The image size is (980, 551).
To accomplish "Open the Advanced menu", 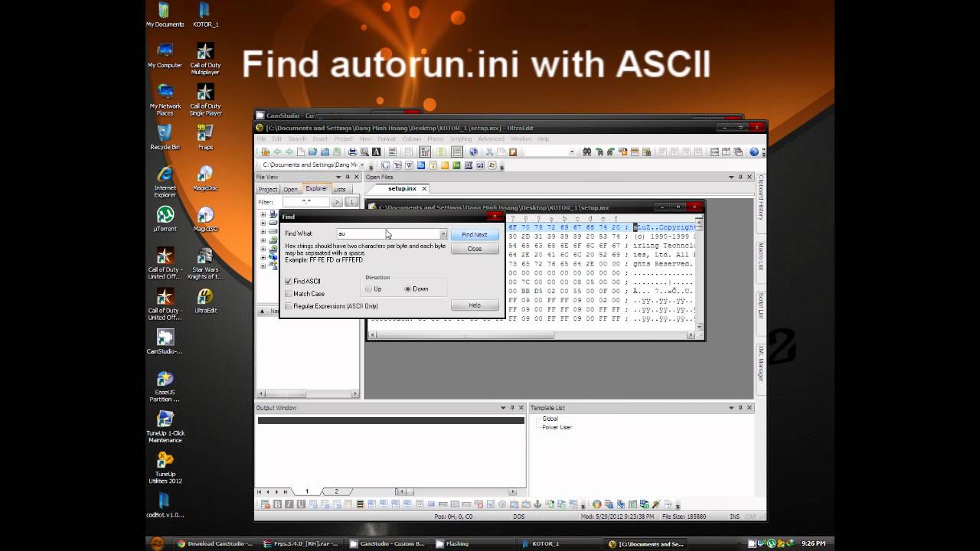I will (492, 139).
